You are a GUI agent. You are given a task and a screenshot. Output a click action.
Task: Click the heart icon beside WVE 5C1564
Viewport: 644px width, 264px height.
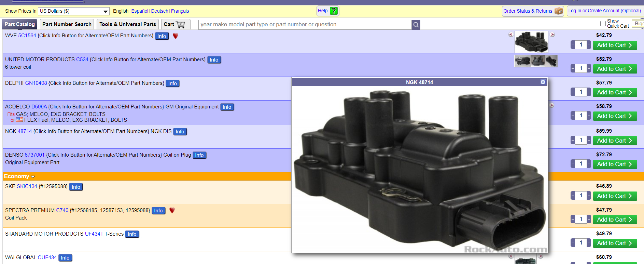coord(176,36)
